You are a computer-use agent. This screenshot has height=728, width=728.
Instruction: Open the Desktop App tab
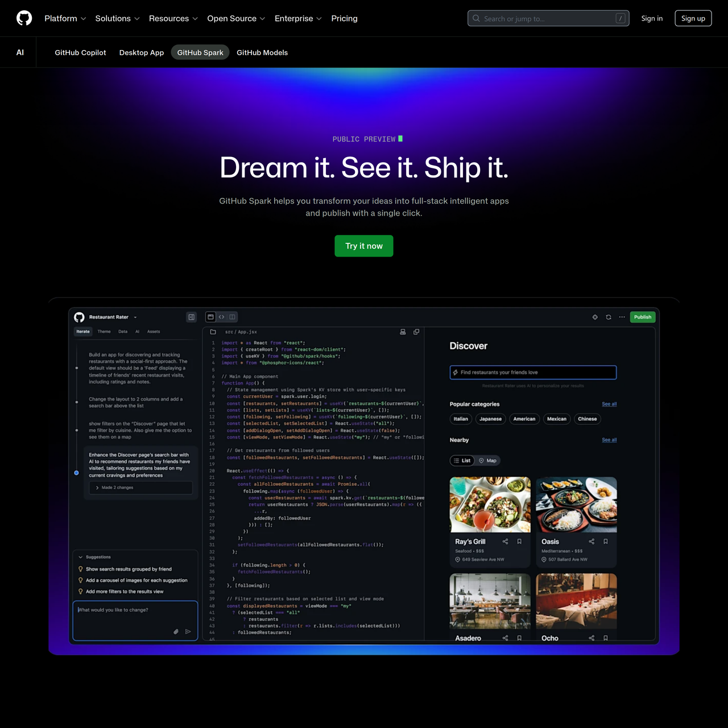(142, 52)
